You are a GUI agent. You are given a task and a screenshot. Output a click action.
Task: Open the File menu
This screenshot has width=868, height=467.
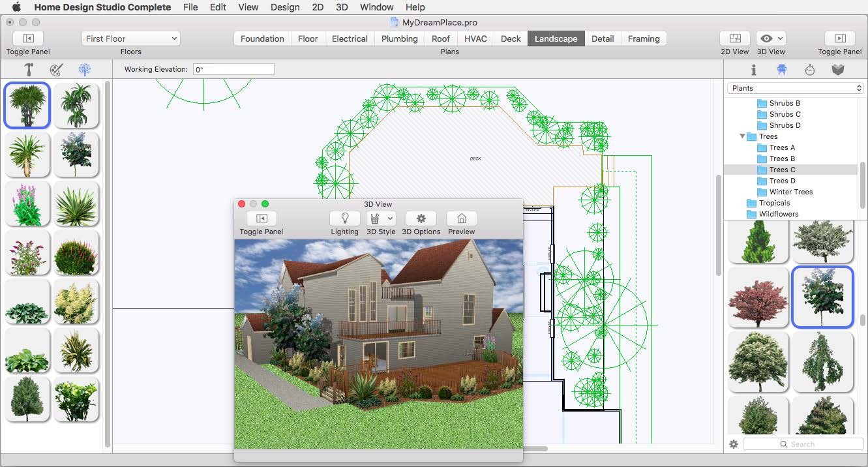pyautogui.click(x=190, y=7)
